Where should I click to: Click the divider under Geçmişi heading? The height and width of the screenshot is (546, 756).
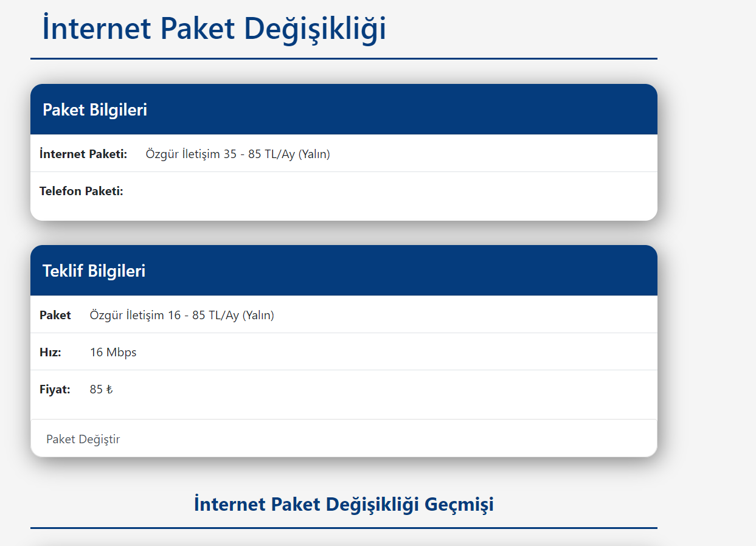pyautogui.click(x=344, y=528)
